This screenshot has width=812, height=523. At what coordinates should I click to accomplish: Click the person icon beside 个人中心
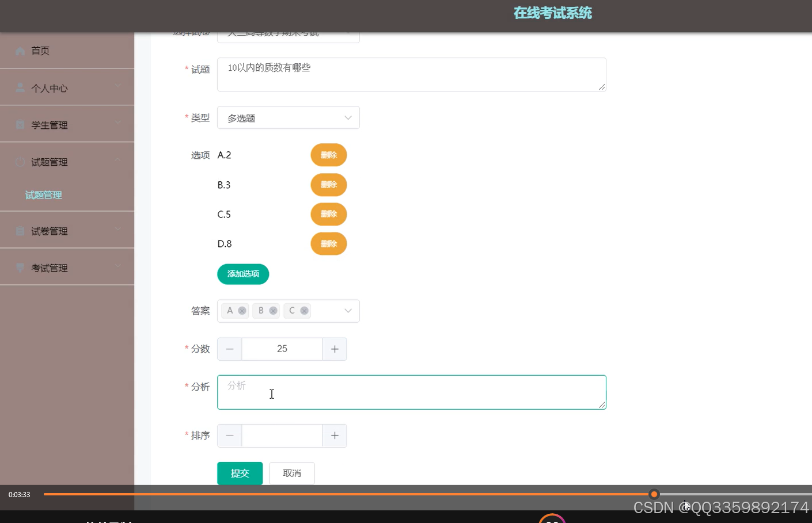coord(20,87)
